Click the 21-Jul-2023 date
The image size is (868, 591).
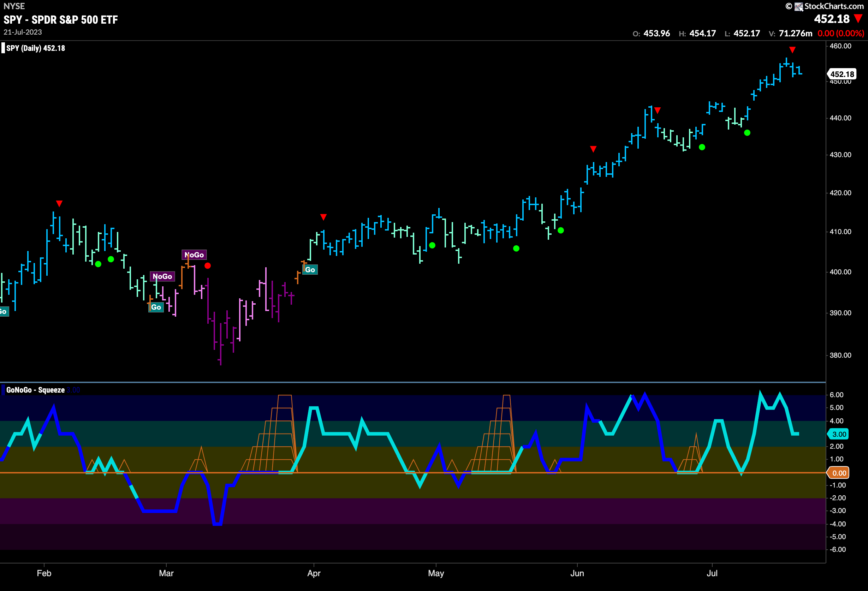coord(23,32)
